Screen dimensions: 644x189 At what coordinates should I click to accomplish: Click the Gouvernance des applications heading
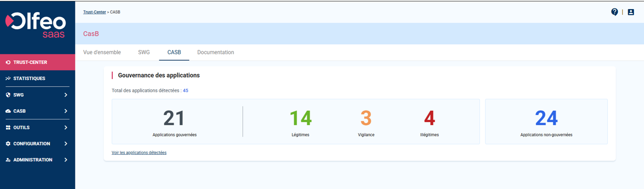tap(159, 75)
